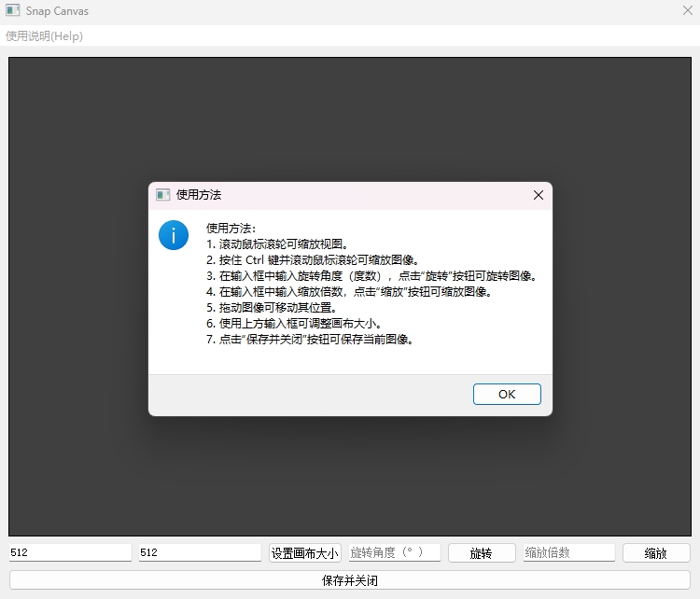Click instruction line 2 mentioning Ctrl 键

point(313,260)
